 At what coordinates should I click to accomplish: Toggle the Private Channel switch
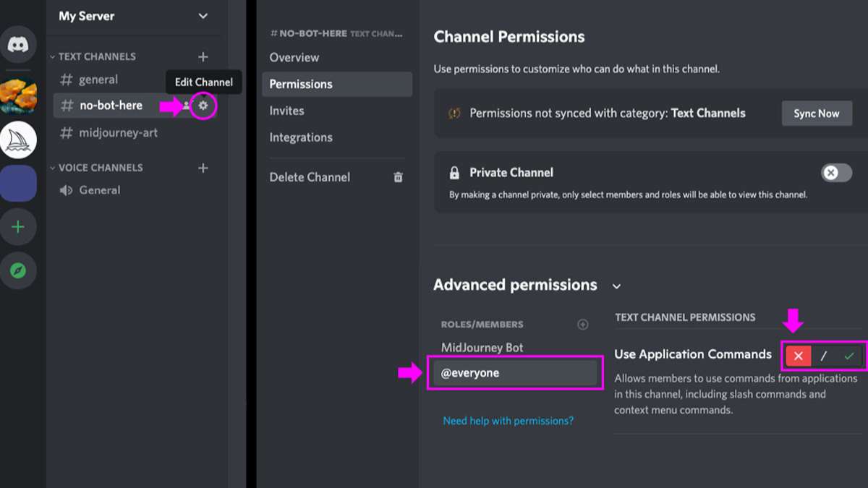pos(835,173)
